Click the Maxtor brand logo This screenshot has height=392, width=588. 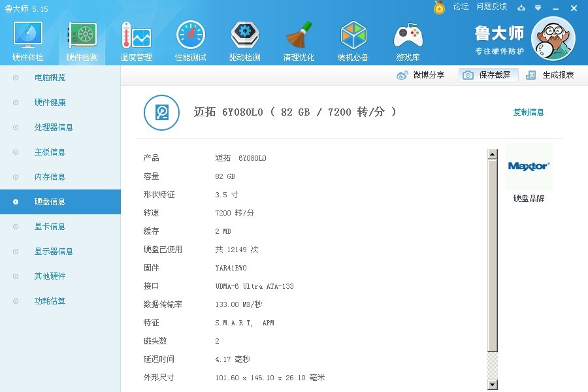pos(529,166)
